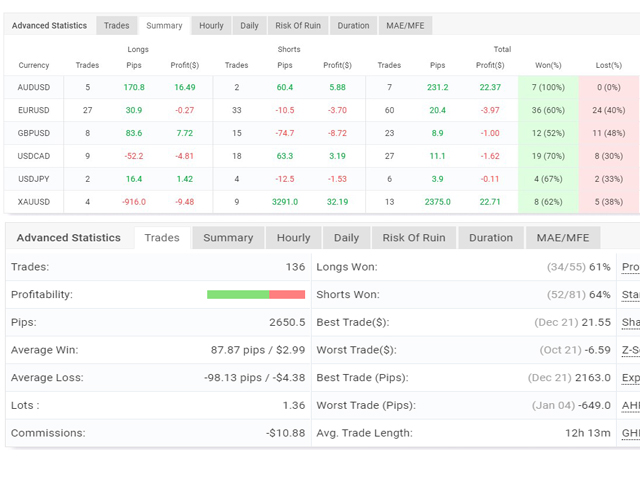Click the truncated Z-S underlined label
Screen dimensions: 640x480
coord(630,350)
